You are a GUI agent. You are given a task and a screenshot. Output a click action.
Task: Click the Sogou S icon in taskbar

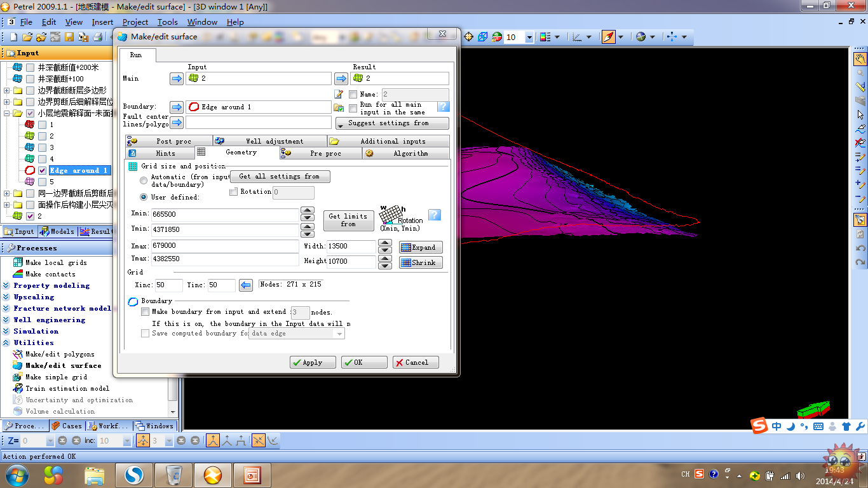coord(134,475)
